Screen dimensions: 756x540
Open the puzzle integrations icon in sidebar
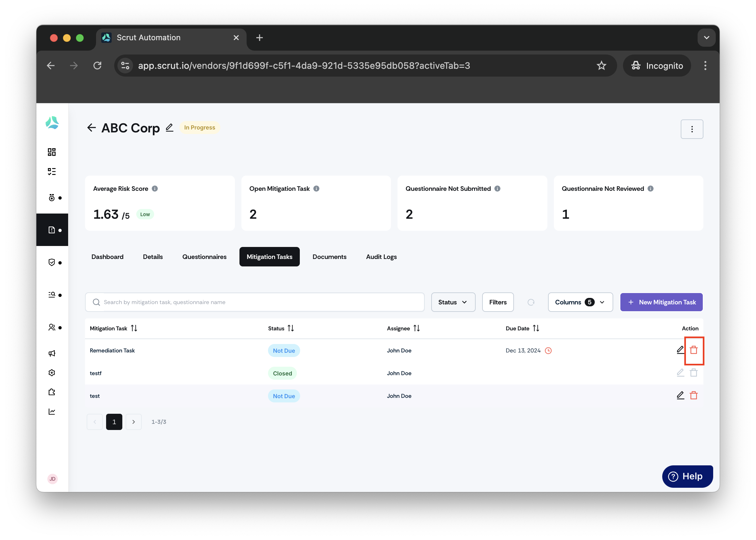pyautogui.click(x=52, y=392)
